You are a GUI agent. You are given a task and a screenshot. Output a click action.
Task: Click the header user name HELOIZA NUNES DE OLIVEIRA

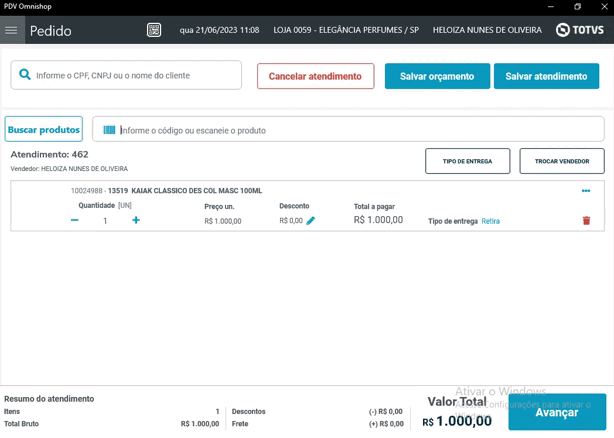pyautogui.click(x=487, y=30)
